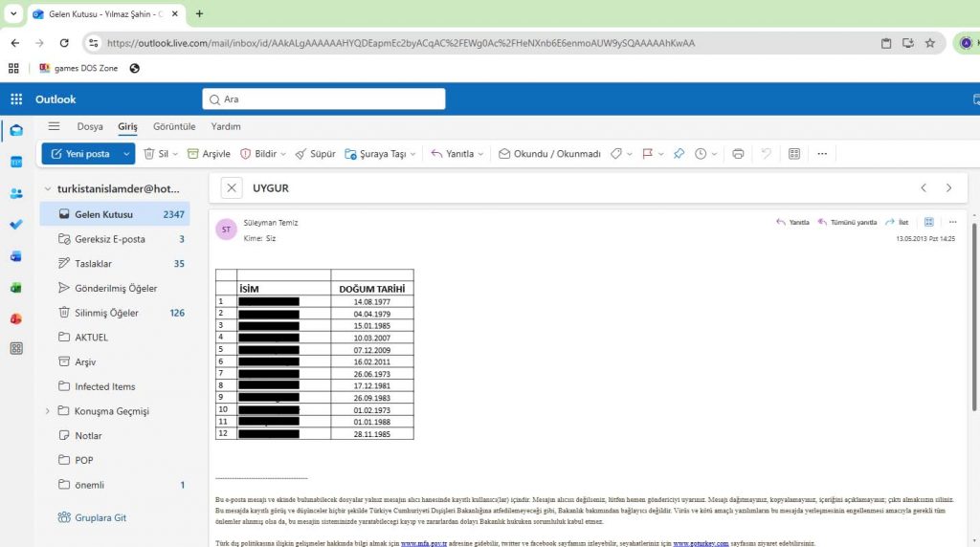Viewport: 980px width, 547px height.
Task: Click the Print icon in toolbar
Action: coord(738,154)
